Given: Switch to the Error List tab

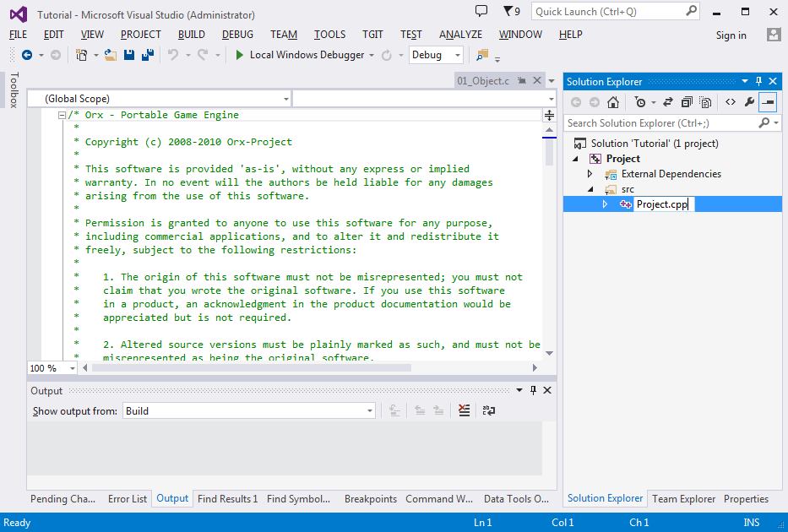Looking at the screenshot, I should (128, 499).
